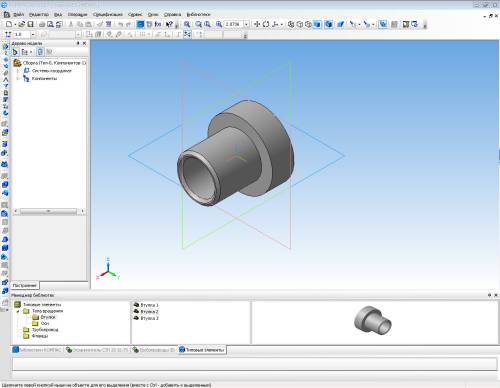Open the Файл menu
Viewport: 500px width, 388px height.
point(18,14)
